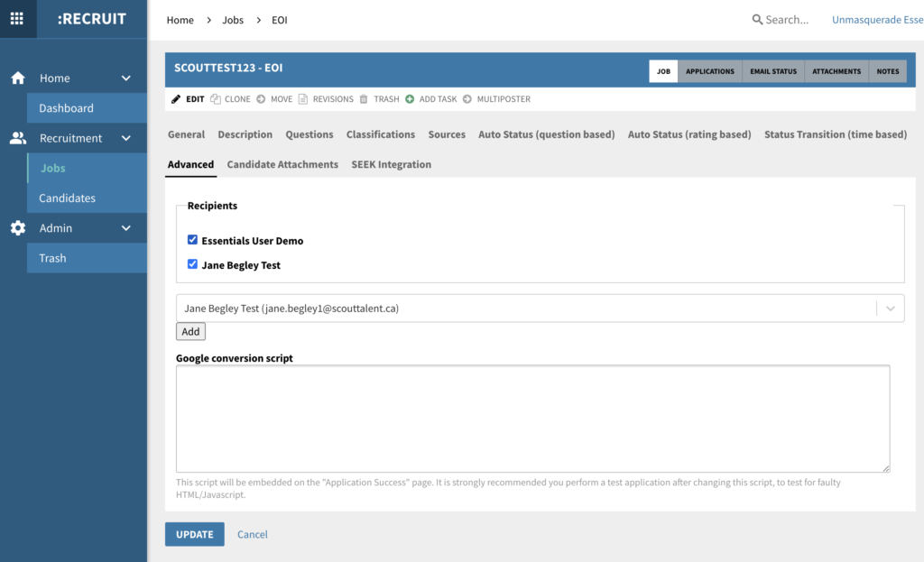Screen dimensions: 924x562
Task: Uncheck Jane Begley Test recipient
Action: click(192, 264)
